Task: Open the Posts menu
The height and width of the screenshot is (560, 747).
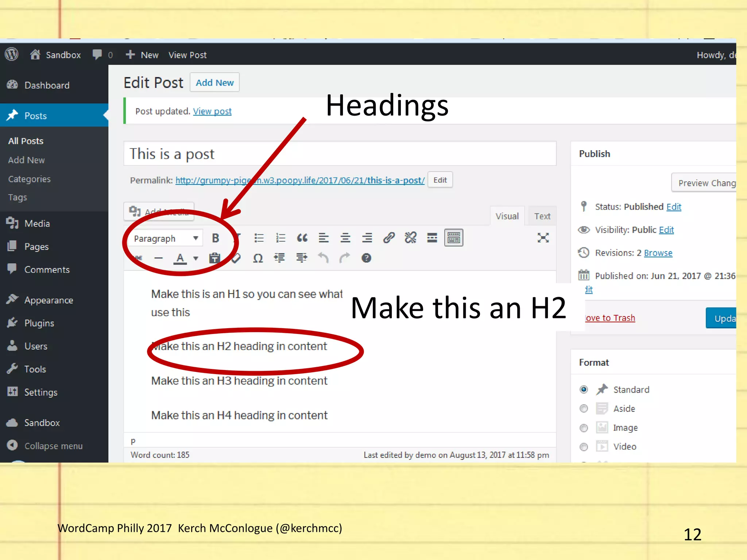Action: pos(54,116)
